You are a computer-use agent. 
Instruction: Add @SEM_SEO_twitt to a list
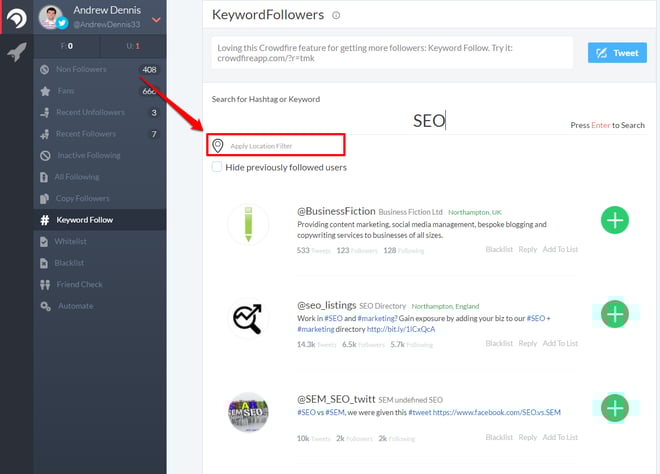point(560,437)
